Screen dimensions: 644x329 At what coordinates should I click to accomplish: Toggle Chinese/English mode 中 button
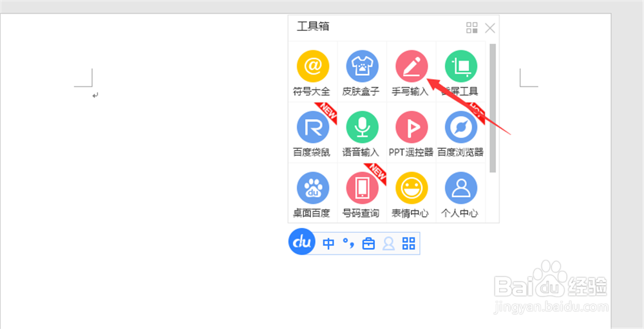point(328,243)
